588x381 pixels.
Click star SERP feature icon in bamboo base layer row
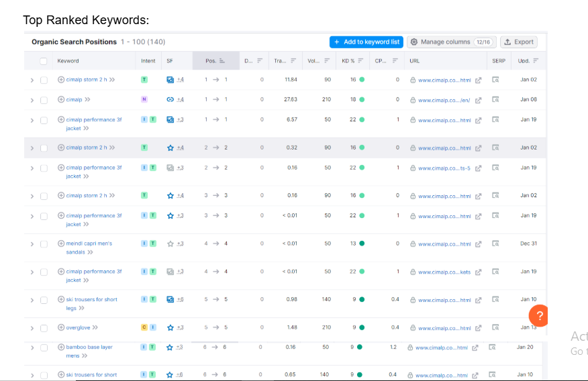tap(170, 347)
